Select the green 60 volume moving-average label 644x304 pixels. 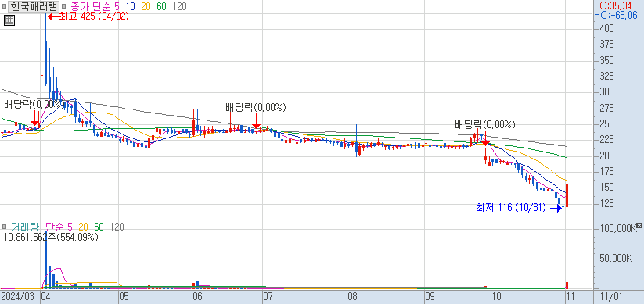pyautogui.click(x=99, y=227)
